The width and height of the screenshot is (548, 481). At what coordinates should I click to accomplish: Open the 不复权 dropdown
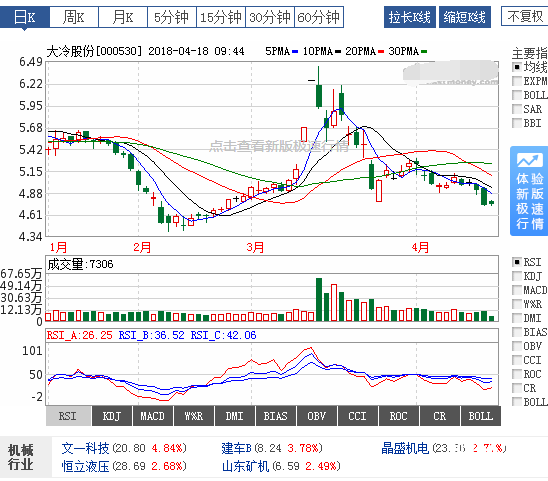(x=524, y=16)
